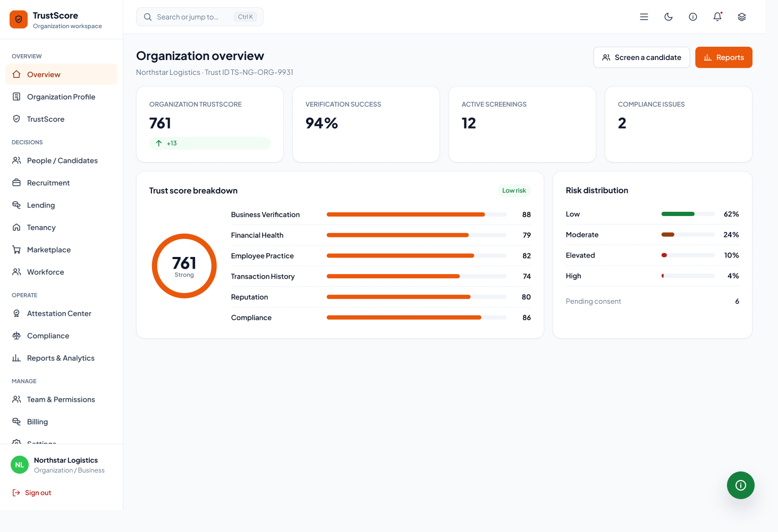Click the Attestation Center badge icon
Image resolution: width=778 pixels, height=532 pixels.
pyautogui.click(x=16, y=313)
